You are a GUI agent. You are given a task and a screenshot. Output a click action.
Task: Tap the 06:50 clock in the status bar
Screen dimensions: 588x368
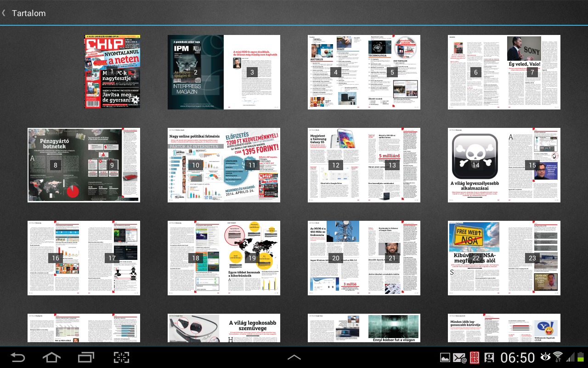[518, 357]
